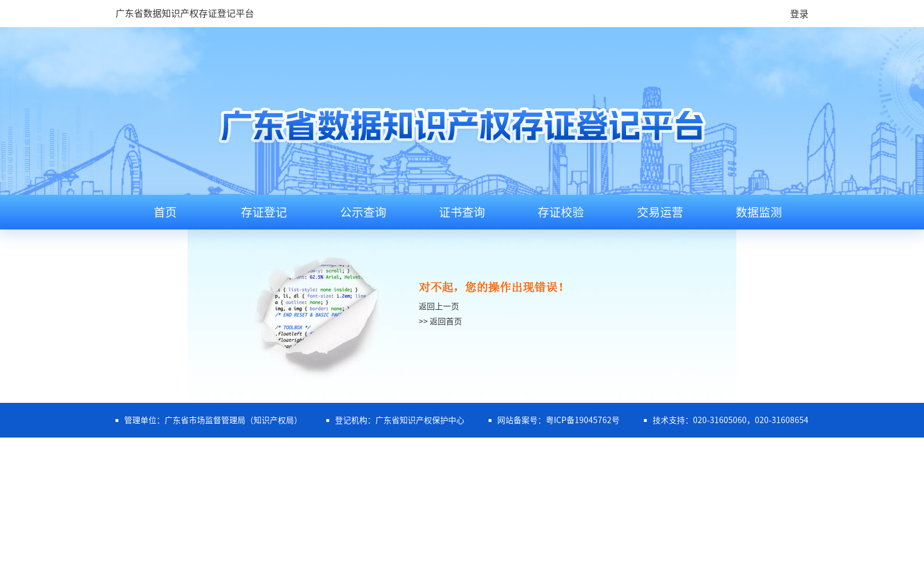Open the 证书查询 navigation item
Image resolution: width=924 pixels, height=578 pixels.
(461, 212)
